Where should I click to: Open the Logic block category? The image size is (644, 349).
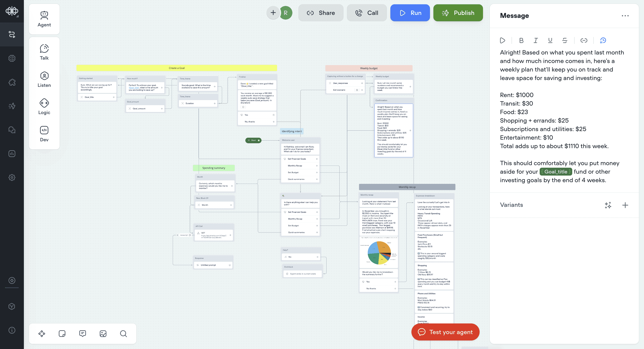[x=44, y=106]
